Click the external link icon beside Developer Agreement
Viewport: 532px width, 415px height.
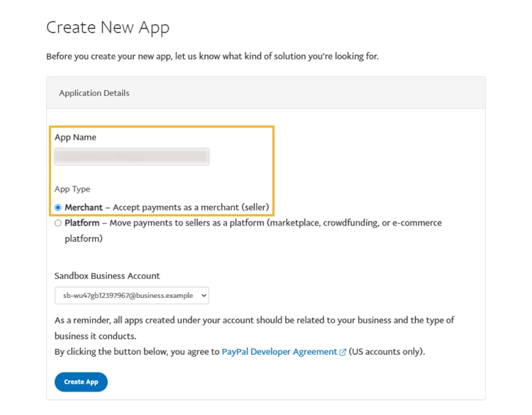click(343, 352)
